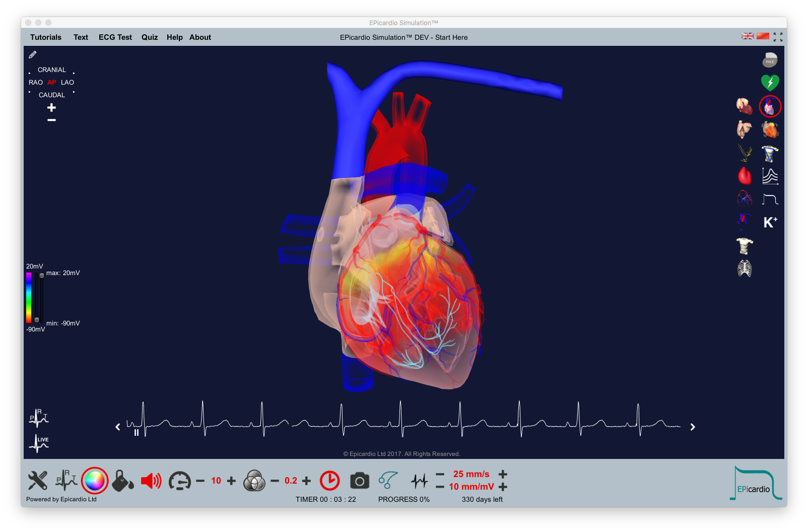Viewport: 808px width, 532px height.
Task: Toggle the color wheel potential map
Action: [95, 481]
